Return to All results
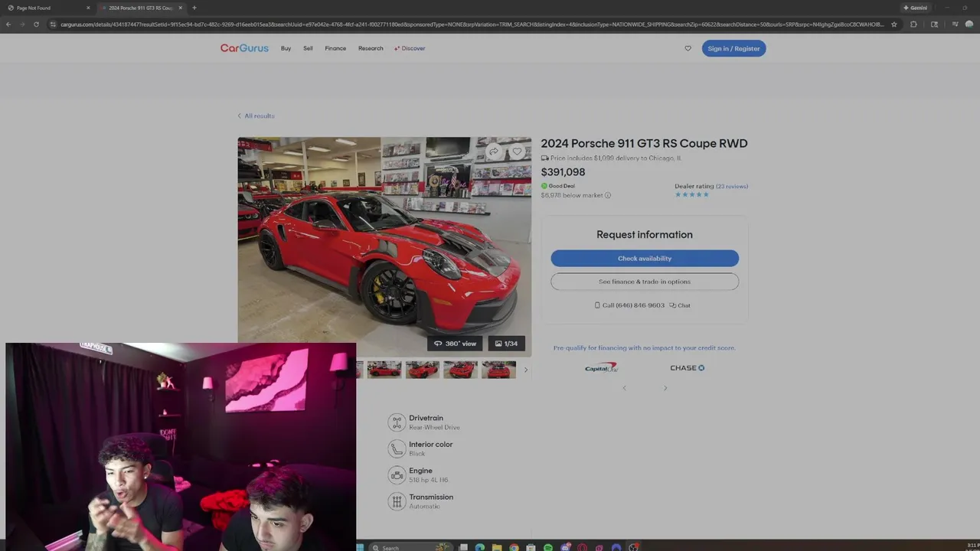The width and height of the screenshot is (980, 551). coord(256,116)
